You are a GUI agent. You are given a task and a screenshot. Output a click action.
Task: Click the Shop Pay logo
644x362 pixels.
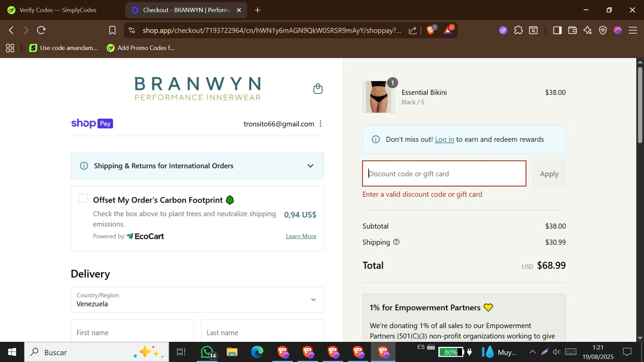click(x=92, y=124)
